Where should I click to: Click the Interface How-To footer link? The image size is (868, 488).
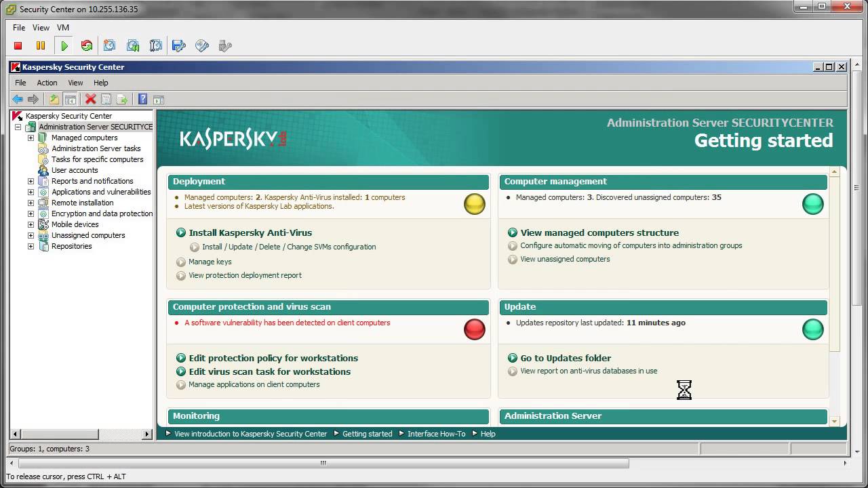pyautogui.click(x=436, y=434)
